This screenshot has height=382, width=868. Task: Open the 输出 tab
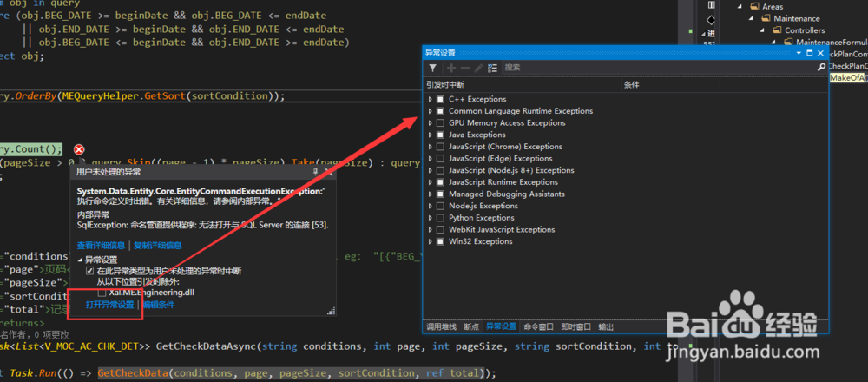click(x=606, y=326)
